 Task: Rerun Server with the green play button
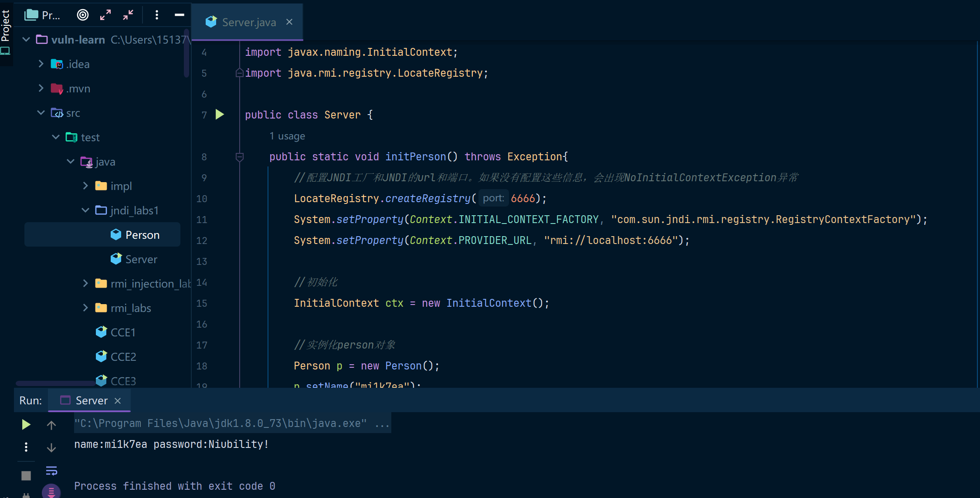click(26, 424)
